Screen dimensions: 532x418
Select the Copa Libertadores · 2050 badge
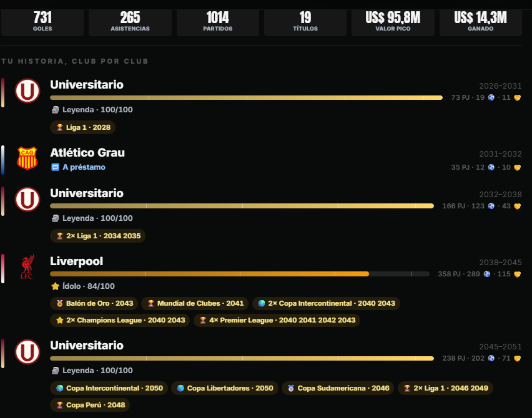click(x=225, y=388)
